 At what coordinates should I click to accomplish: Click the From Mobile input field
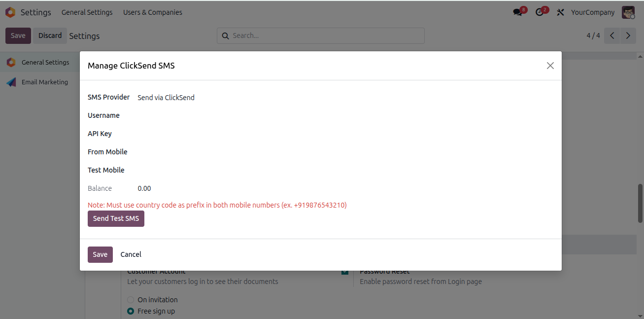345,152
